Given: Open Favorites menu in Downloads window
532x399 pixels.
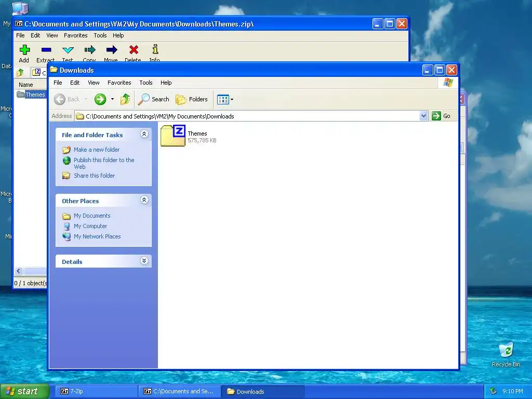Looking at the screenshot, I should (x=119, y=83).
